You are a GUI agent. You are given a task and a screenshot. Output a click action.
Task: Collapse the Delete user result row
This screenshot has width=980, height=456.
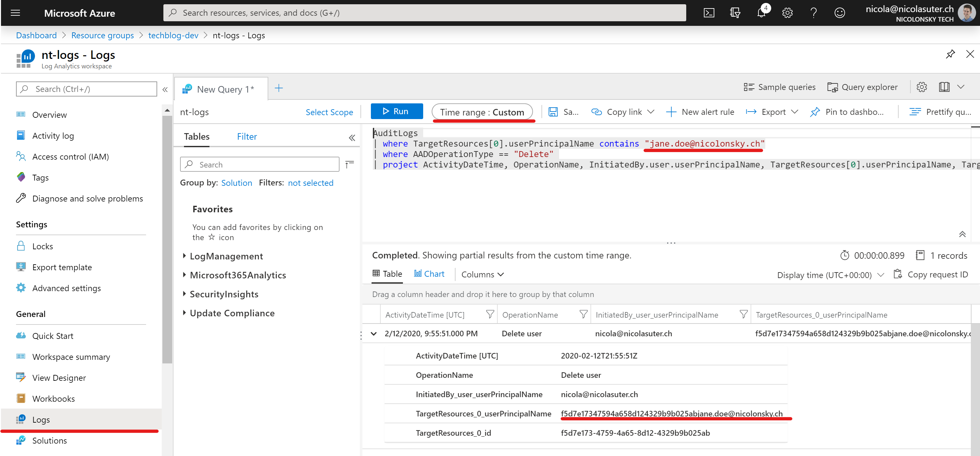click(374, 334)
